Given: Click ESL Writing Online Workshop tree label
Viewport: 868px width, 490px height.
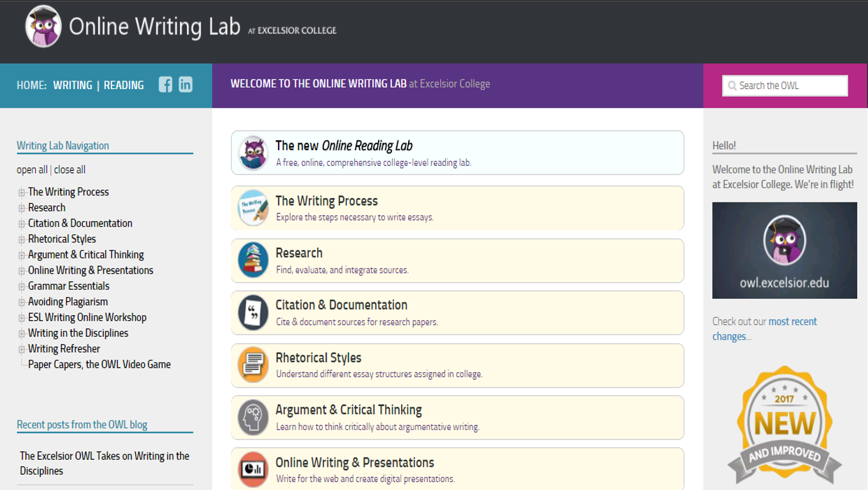Looking at the screenshot, I should click(87, 318).
